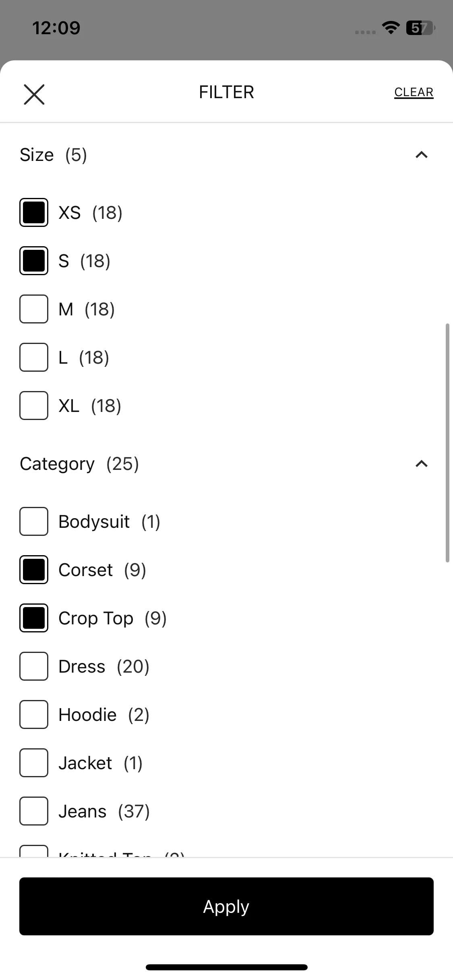Viewport: 453px width, 980px height.
Task: Check the M size checkbox
Action: pyautogui.click(x=34, y=309)
